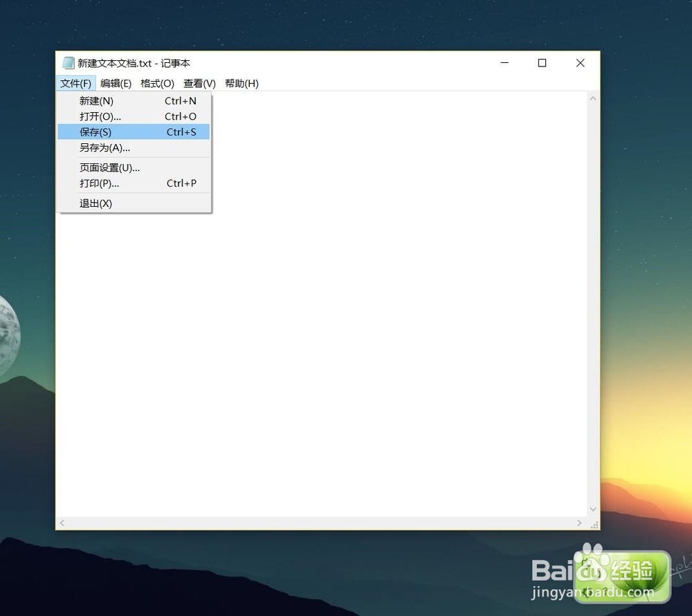The height and width of the screenshot is (616, 692).
Task: Click the horizontal scrollbar right arrow
Action: 579,523
